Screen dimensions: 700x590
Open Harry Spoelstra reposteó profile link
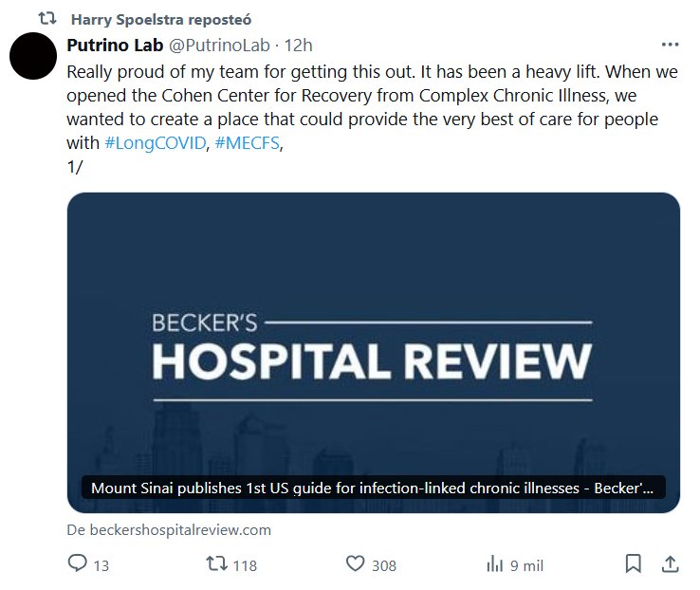click(x=161, y=20)
